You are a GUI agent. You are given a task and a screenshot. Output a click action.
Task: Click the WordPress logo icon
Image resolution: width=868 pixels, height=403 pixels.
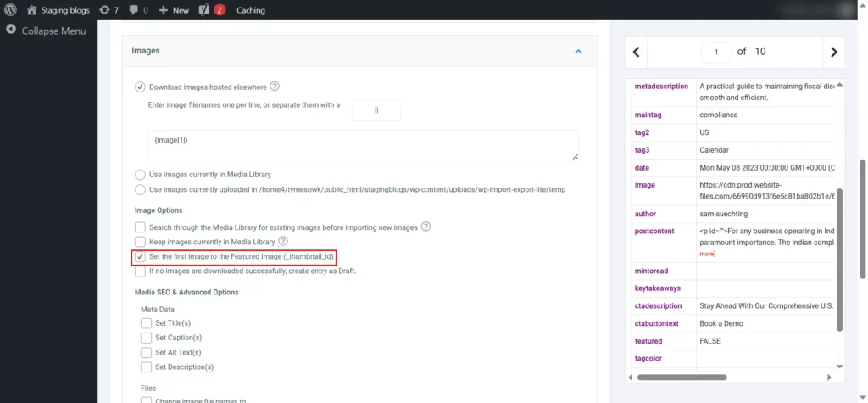coord(10,10)
